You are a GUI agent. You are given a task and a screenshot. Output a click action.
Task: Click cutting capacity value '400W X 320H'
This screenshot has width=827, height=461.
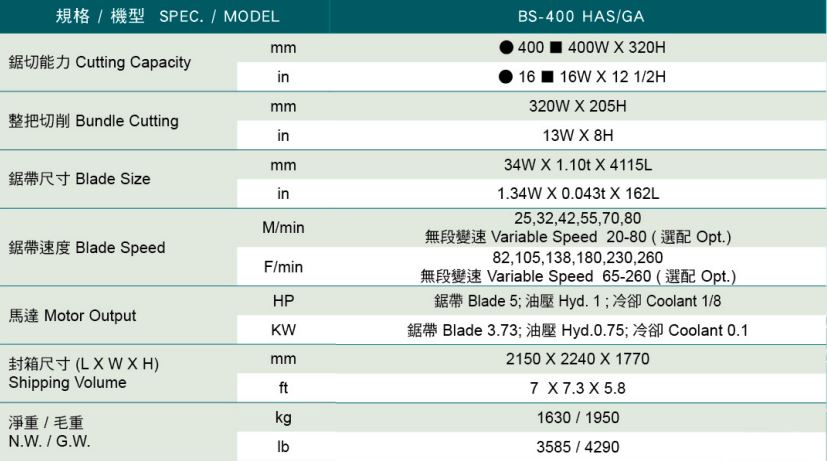pos(617,47)
